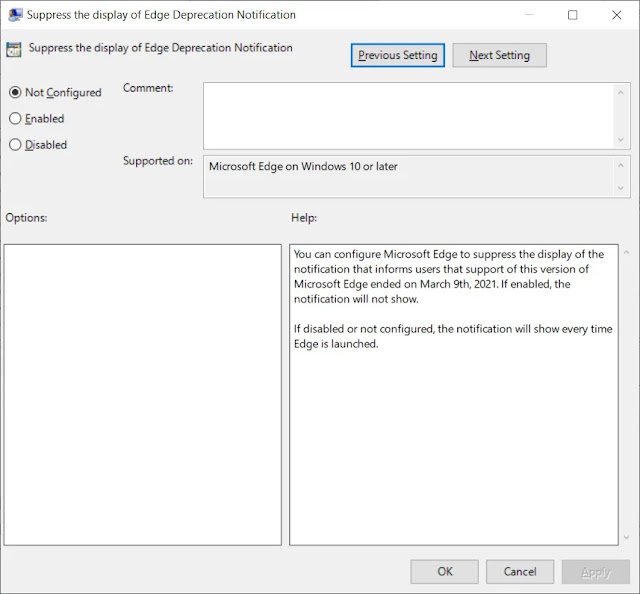This screenshot has width=640, height=594.
Task: Go to Next Setting
Action: click(x=499, y=55)
